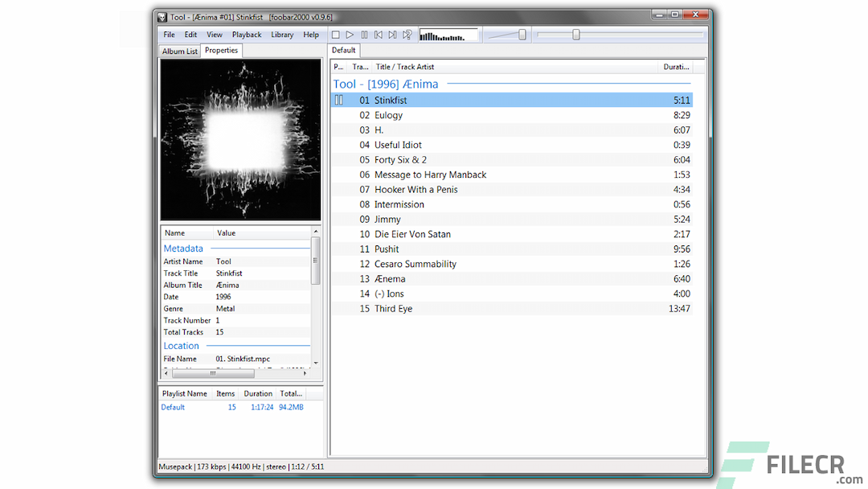Skip to previous track with toolbar icon
The height and width of the screenshot is (489, 868).
pos(379,35)
